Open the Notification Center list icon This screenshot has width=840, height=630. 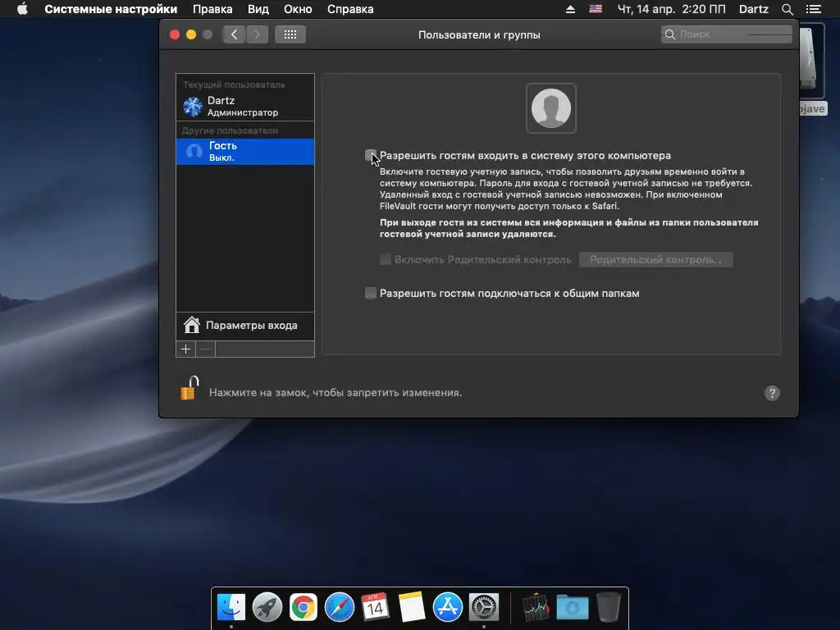pos(814,9)
